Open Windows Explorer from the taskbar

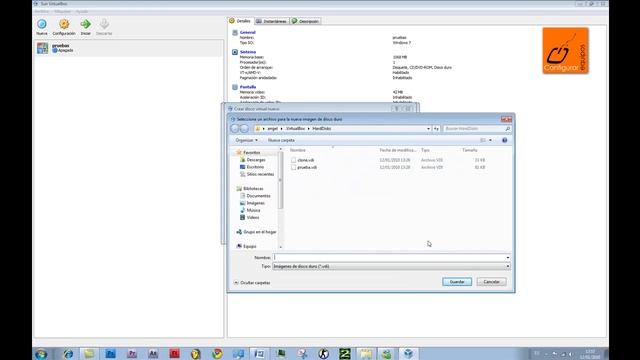[x=89, y=354]
